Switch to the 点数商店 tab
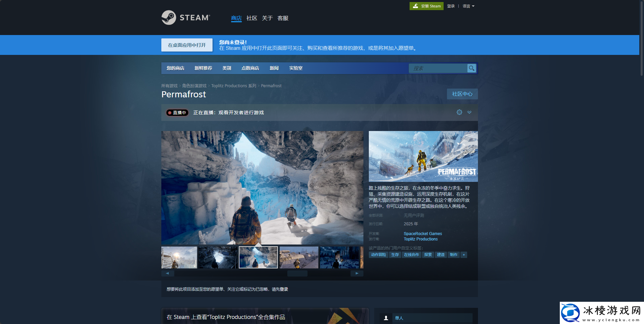This screenshot has width=644, height=324. pos(250,68)
